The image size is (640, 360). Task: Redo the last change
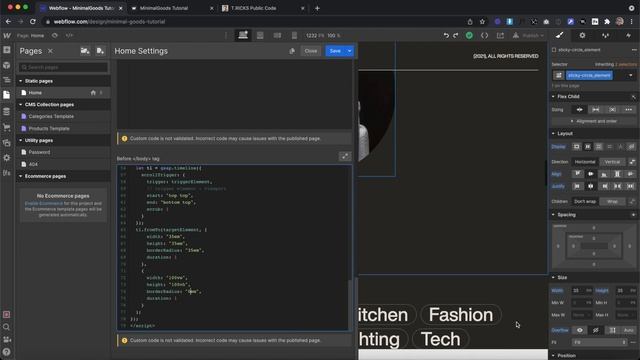[456, 36]
